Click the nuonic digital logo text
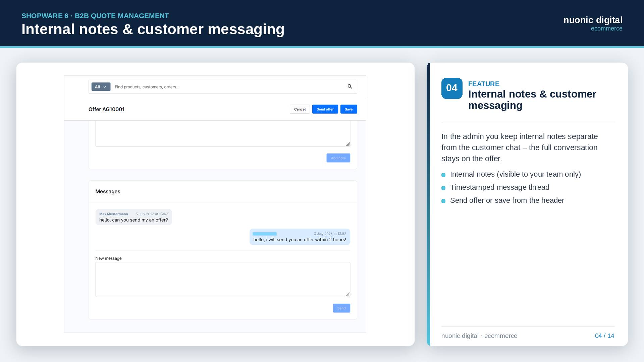Image resolution: width=644 pixels, height=362 pixels. (x=593, y=20)
